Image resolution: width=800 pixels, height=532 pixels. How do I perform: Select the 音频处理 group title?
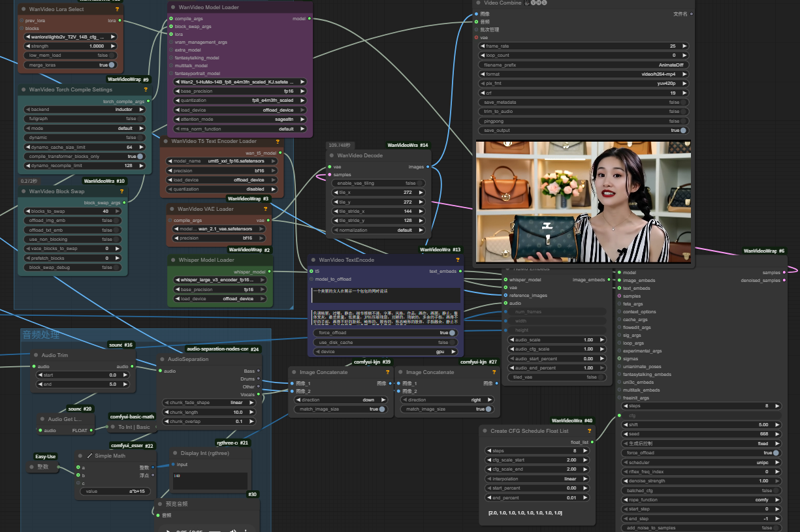(41, 335)
